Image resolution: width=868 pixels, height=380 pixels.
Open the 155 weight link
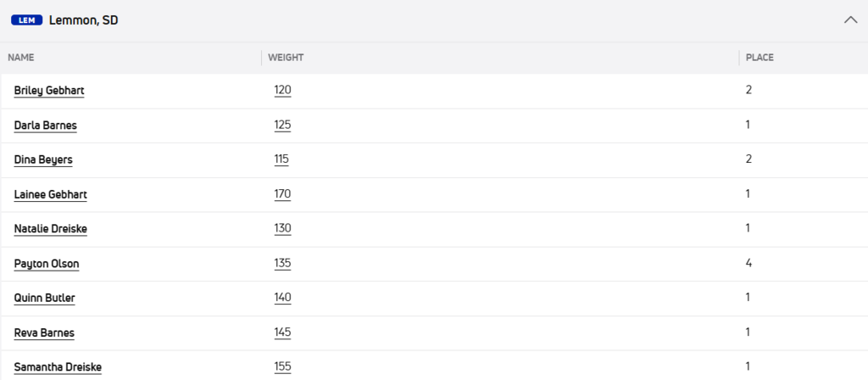coord(282,367)
